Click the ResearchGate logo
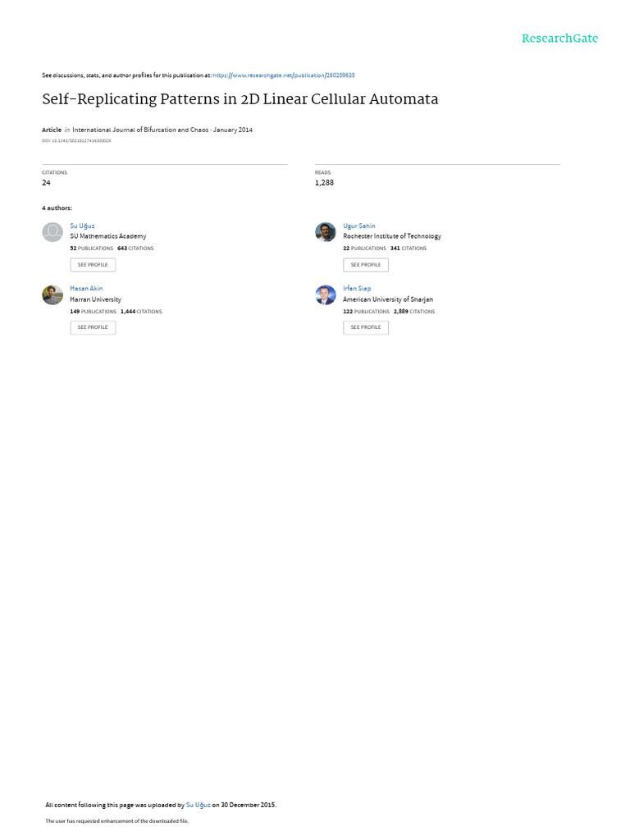Screen dimensions: 630x840 pyautogui.click(x=559, y=38)
